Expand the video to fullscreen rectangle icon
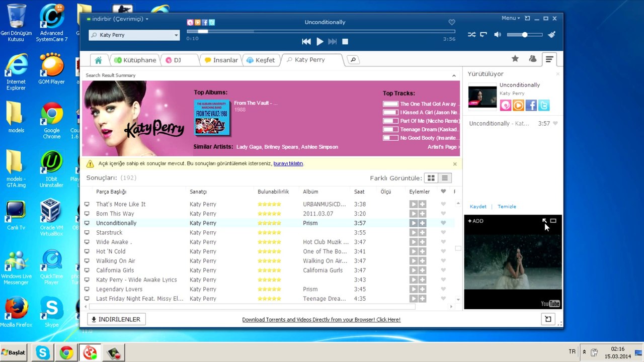Image resolution: width=644 pixels, height=362 pixels. (553, 221)
